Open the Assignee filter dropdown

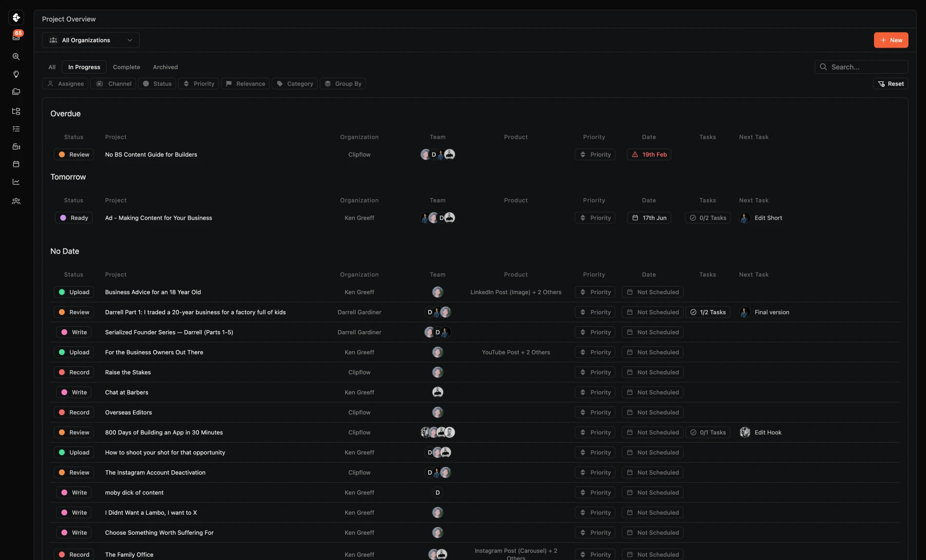point(65,84)
